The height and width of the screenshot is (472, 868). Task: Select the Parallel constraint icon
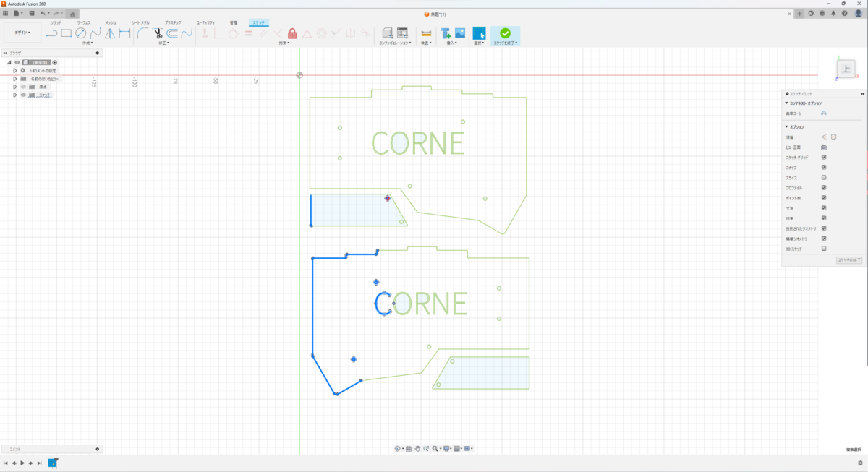(x=263, y=33)
